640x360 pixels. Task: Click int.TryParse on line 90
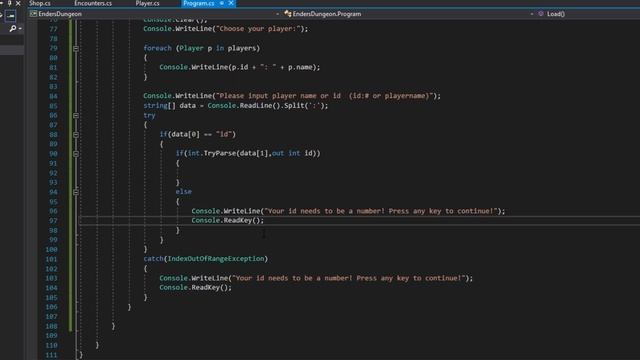pyautogui.click(x=212, y=153)
